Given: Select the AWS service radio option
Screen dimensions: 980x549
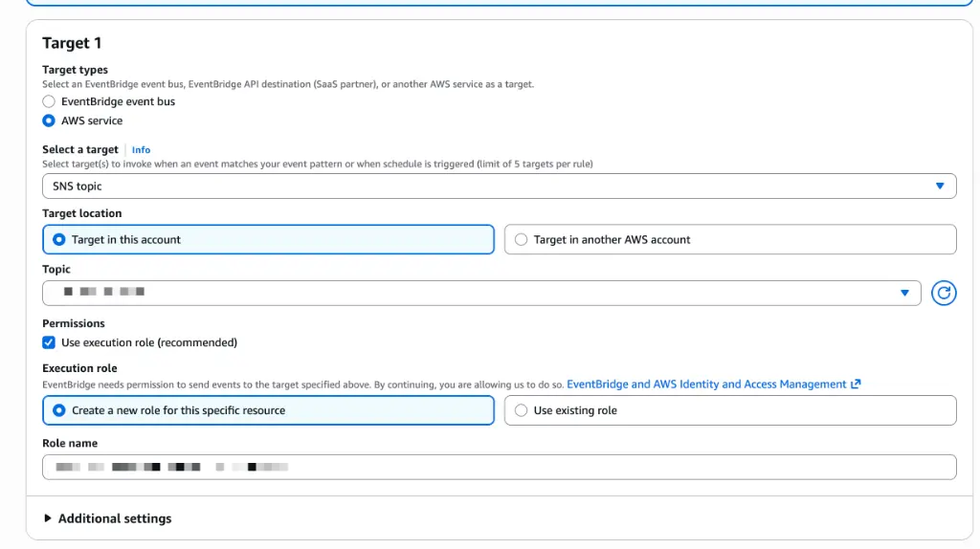Looking at the screenshot, I should 49,121.
